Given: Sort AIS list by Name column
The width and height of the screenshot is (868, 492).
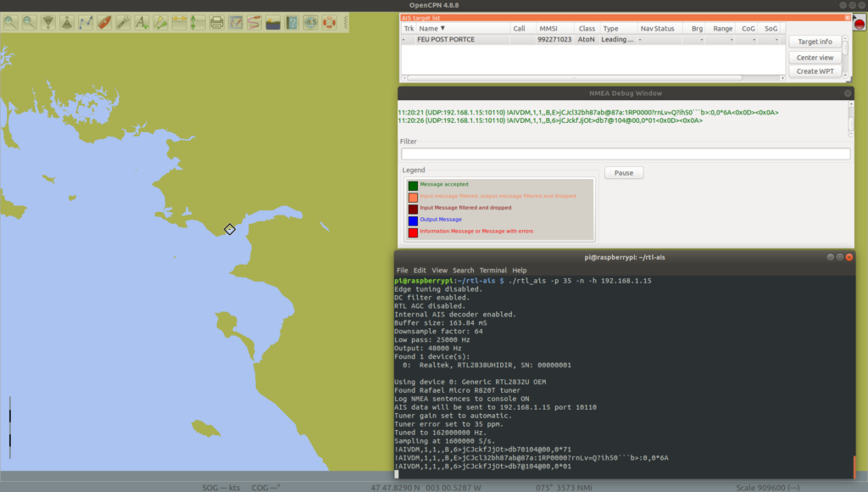Looking at the screenshot, I should 463,28.
